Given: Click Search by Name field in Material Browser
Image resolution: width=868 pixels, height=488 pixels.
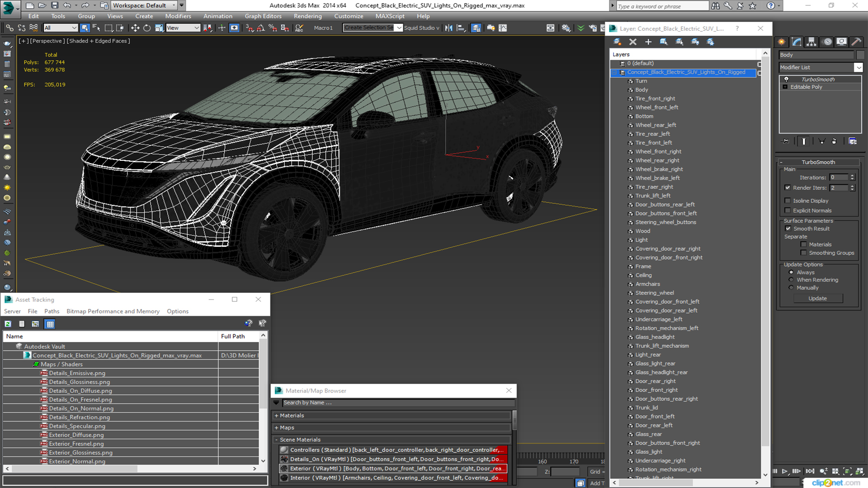Looking at the screenshot, I should tap(398, 403).
